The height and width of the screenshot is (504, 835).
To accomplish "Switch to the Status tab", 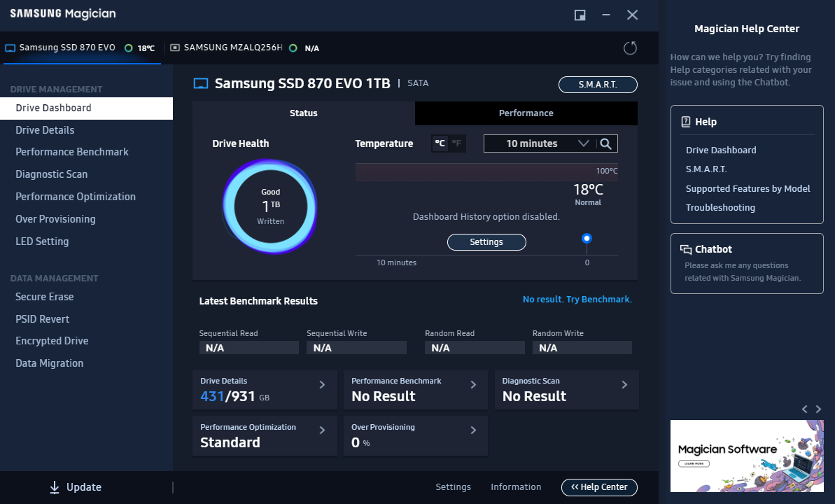I will (304, 113).
